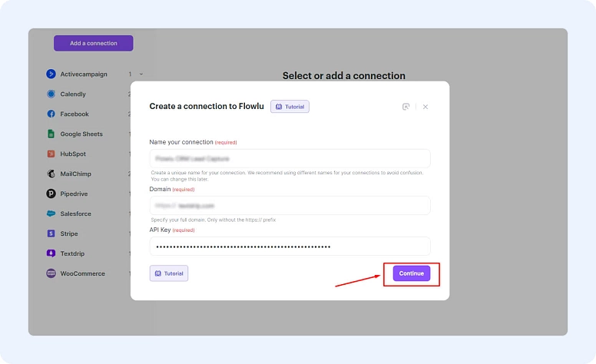Click the dialog pop-out icon
Viewport: 596px width, 364px height.
pyautogui.click(x=406, y=107)
